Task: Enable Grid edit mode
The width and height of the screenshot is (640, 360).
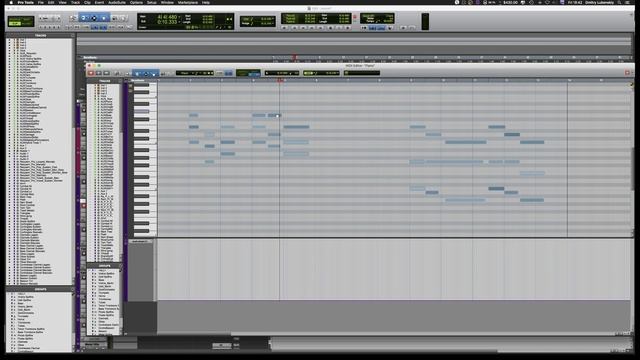Action: point(27,24)
